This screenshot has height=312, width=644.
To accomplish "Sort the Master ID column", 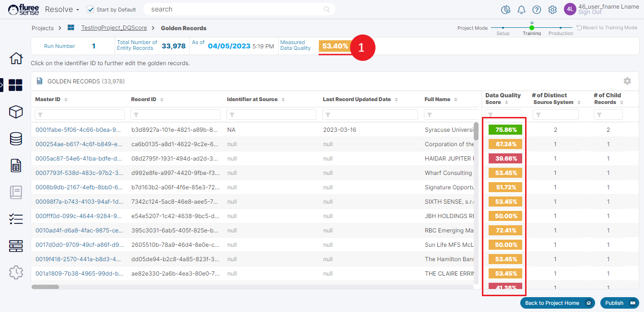I will click(66, 100).
